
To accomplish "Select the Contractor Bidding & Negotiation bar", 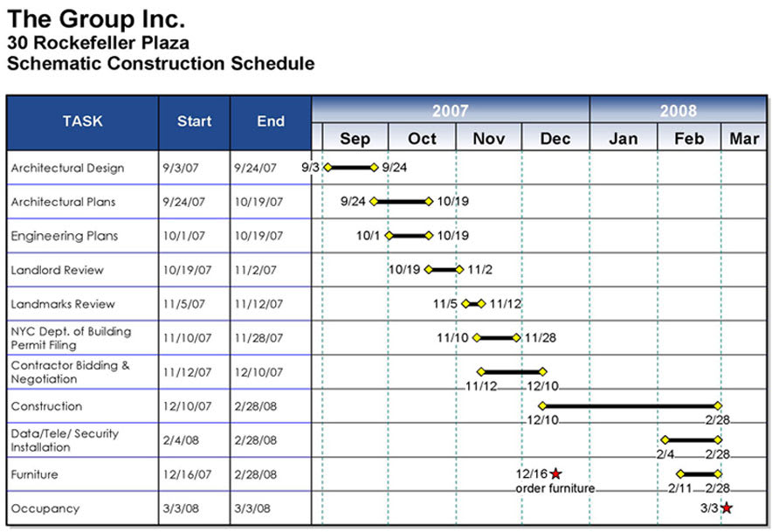I will [512, 372].
